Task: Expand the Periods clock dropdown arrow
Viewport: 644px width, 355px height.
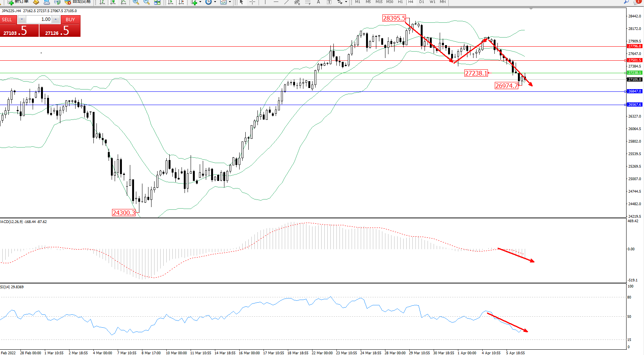Action: pyautogui.click(x=215, y=2)
